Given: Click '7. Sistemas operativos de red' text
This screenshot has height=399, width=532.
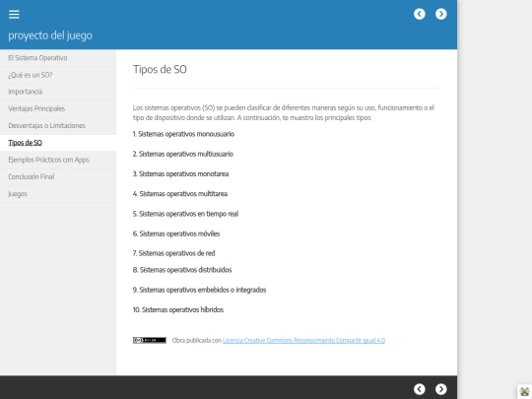Looking at the screenshot, I should [173, 253].
